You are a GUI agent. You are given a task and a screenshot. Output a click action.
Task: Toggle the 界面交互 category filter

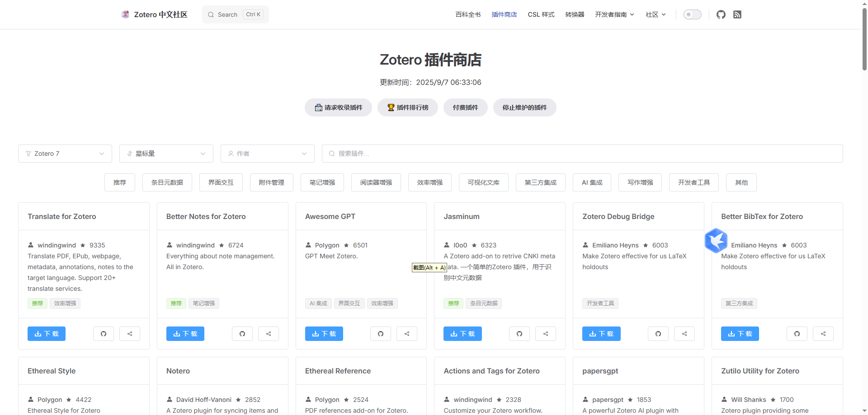[221, 182]
